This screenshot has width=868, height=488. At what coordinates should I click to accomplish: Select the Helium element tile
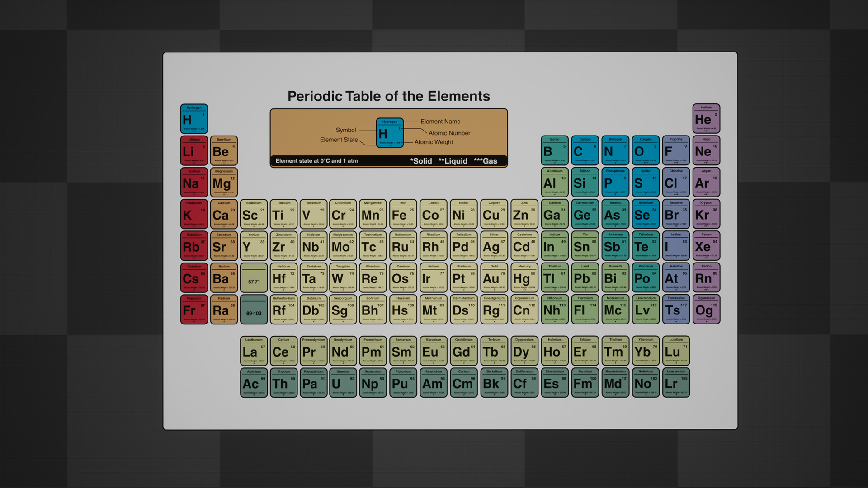point(706,119)
